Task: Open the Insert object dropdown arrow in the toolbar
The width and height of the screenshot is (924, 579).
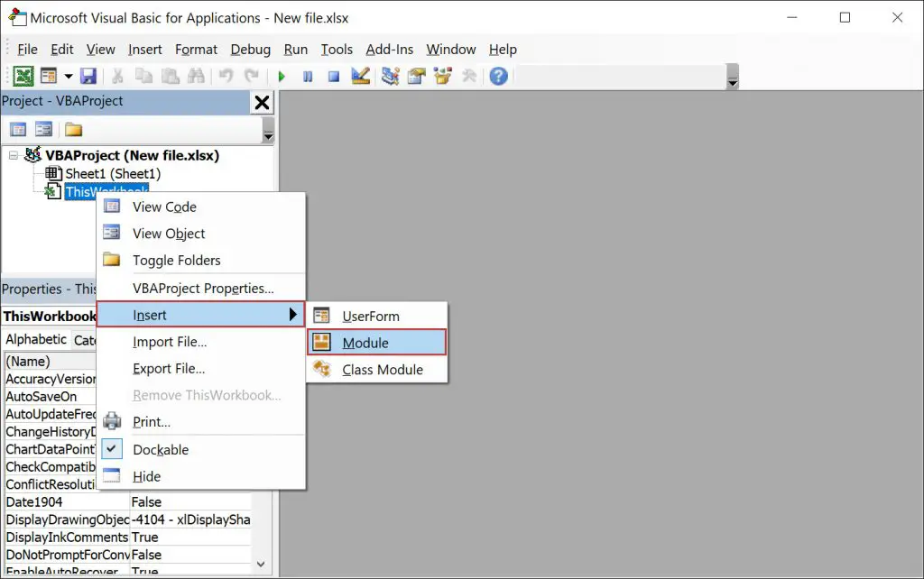Action: pos(69,76)
